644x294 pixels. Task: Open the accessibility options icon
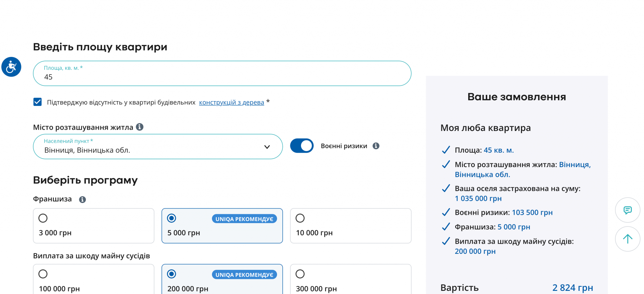pyautogui.click(x=11, y=67)
